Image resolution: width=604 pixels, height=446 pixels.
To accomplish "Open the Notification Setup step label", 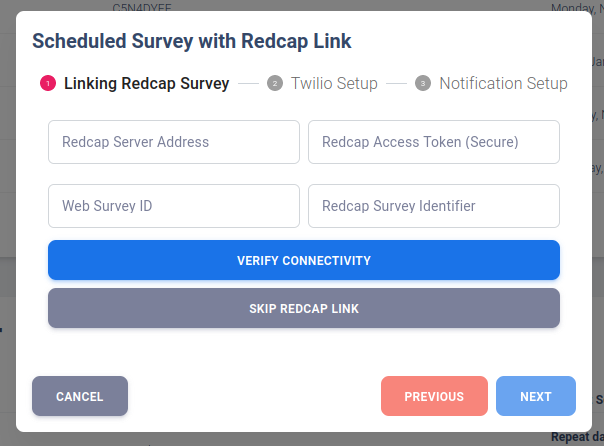I will click(x=503, y=84).
